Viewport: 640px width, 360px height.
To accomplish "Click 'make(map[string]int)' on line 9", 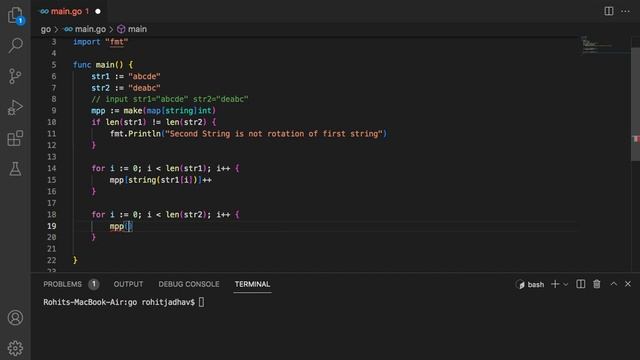I will point(170,111).
